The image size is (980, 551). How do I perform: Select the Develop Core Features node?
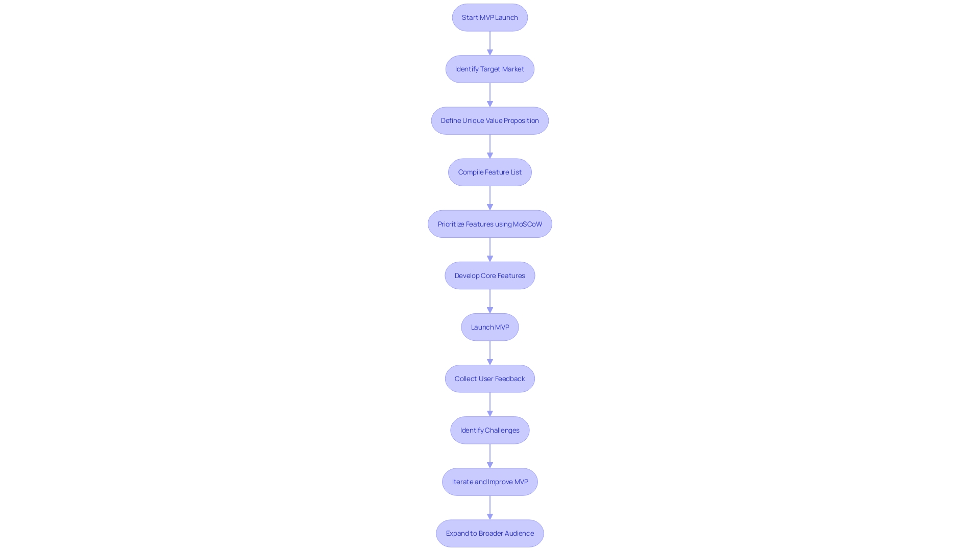pyautogui.click(x=490, y=275)
